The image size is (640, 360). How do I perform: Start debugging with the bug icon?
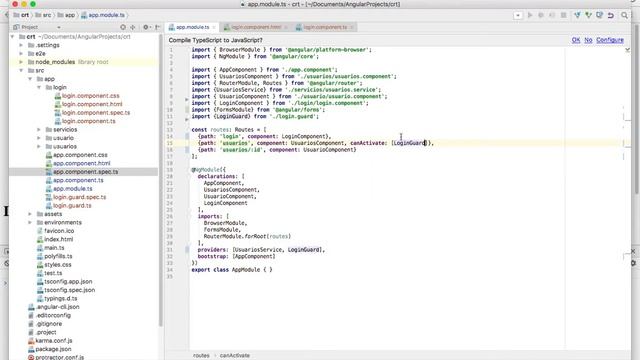click(541, 15)
